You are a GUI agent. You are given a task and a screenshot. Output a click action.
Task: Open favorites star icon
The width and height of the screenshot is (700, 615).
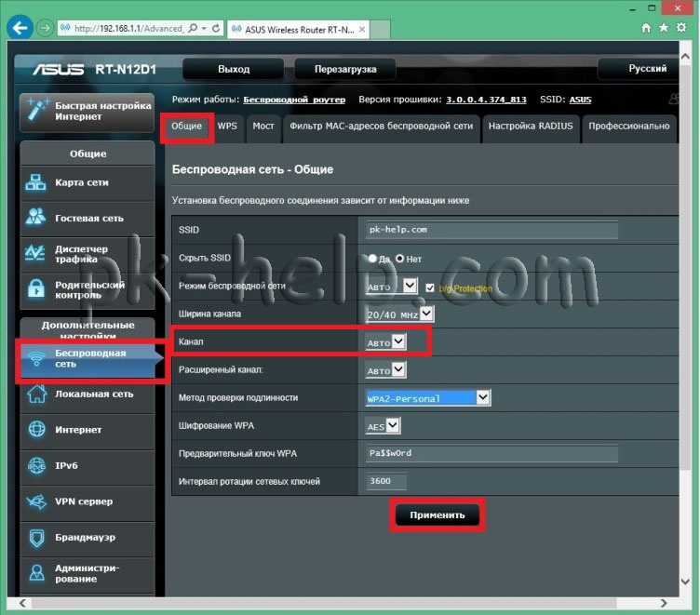pyautogui.click(x=664, y=28)
